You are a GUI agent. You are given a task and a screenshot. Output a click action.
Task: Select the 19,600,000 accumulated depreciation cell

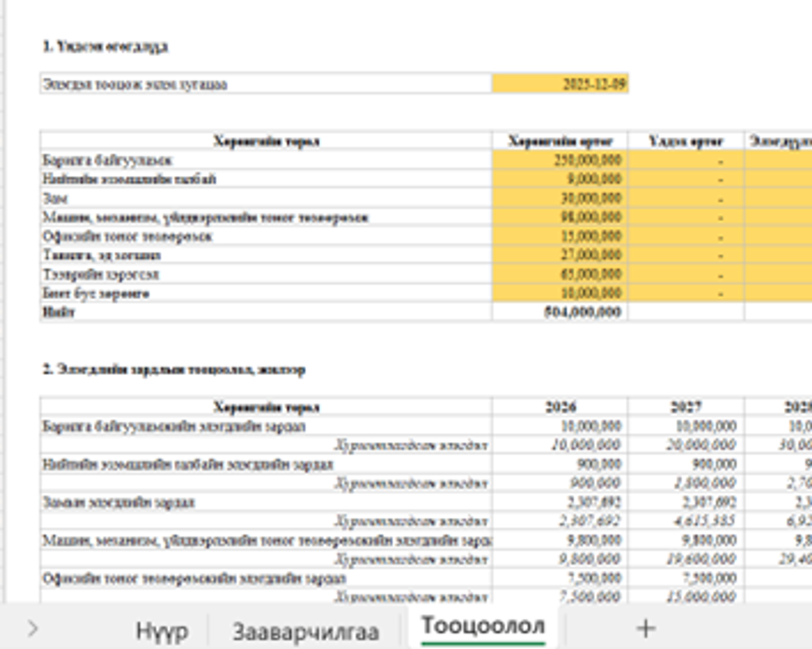(686, 559)
